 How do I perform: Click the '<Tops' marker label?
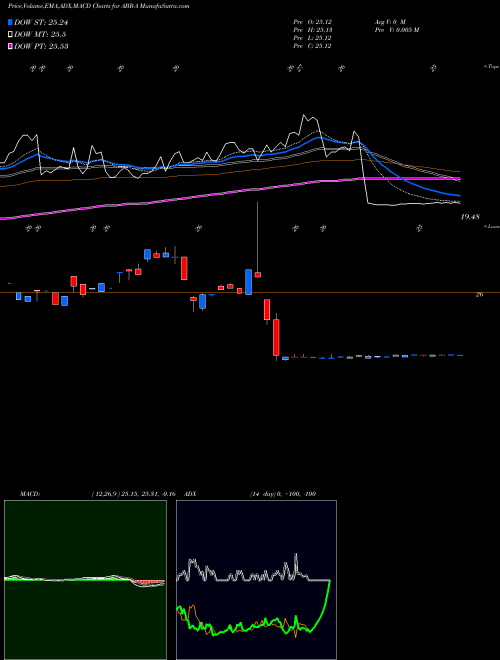coord(491,67)
